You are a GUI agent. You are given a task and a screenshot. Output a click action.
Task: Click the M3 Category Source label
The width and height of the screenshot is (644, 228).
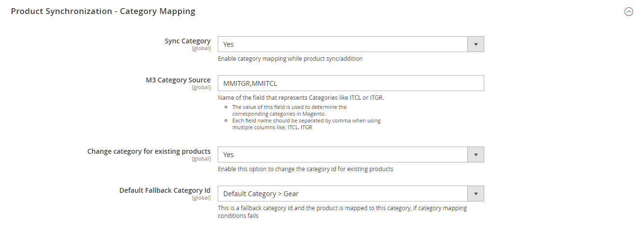[178, 80]
